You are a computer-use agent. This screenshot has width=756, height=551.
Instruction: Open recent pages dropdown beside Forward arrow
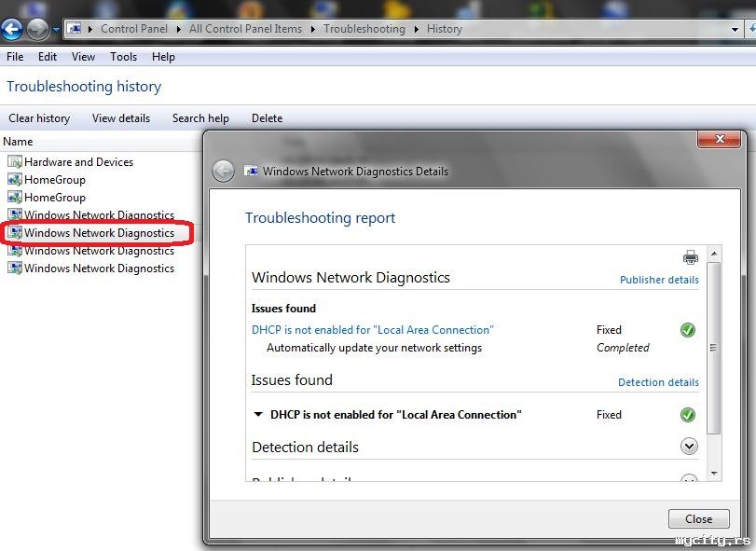pyautogui.click(x=56, y=30)
